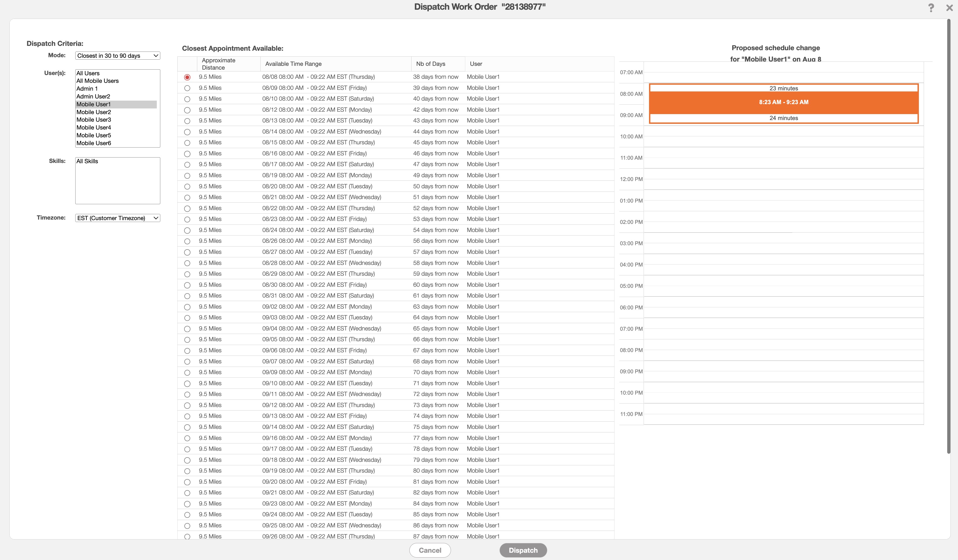This screenshot has height=560, width=958.
Task: Open the Timezone dropdown
Action: 117,218
